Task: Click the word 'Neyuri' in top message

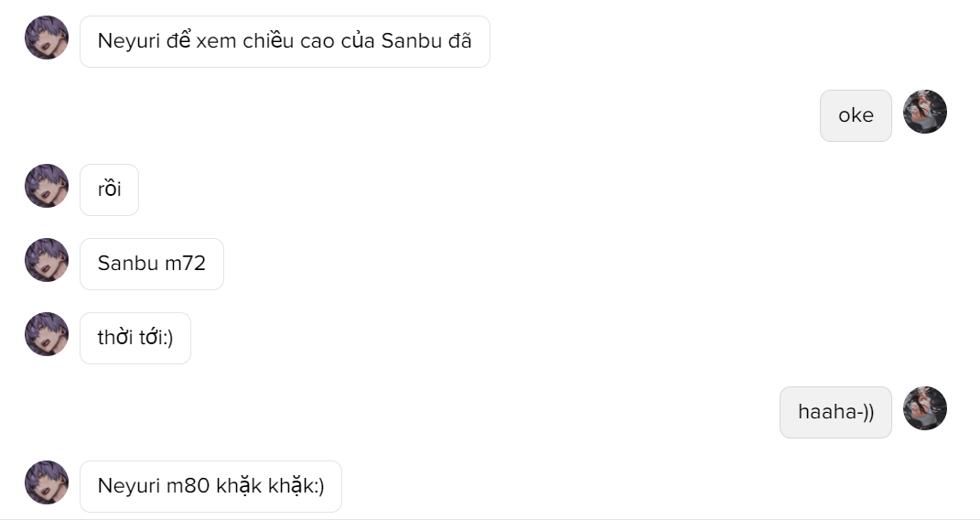Action: tap(129, 42)
